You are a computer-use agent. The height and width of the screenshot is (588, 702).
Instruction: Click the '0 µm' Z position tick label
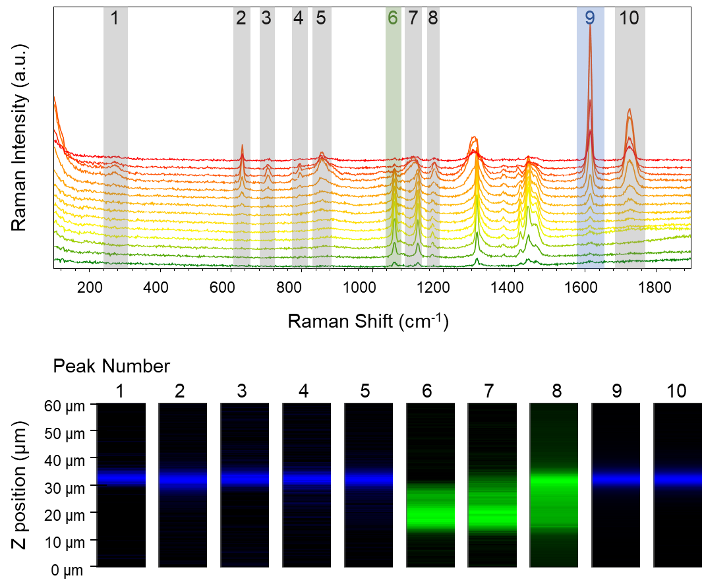pyautogui.click(x=67, y=570)
